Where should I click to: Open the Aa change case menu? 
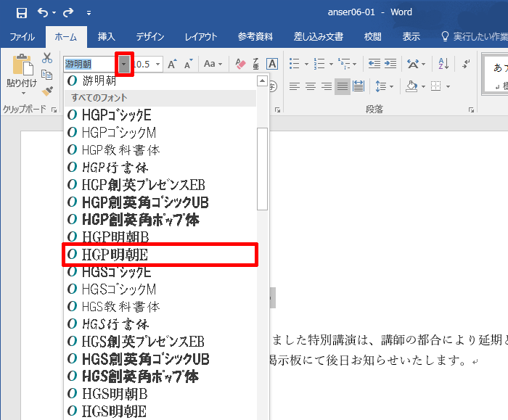(213, 64)
